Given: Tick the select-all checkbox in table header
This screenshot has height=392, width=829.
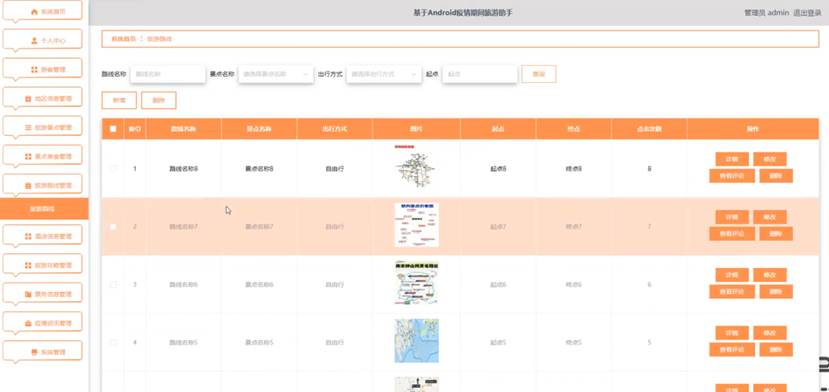Looking at the screenshot, I should point(113,129).
